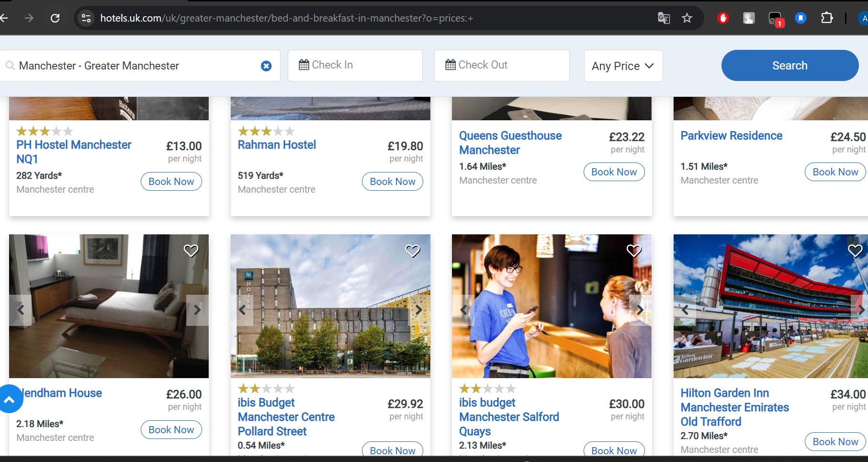This screenshot has width=868, height=462.
Task: Open the red stop-hand ad blocker extension
Action: point(723,18)
